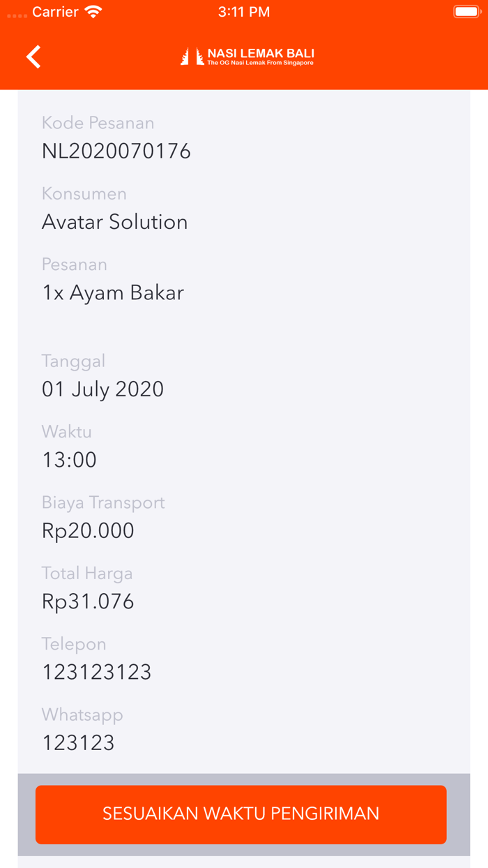Image resolution: width=488 pixels, height=868 pixels.
Task: Tap the delivery time 13:00
Action: coord(70,460)
